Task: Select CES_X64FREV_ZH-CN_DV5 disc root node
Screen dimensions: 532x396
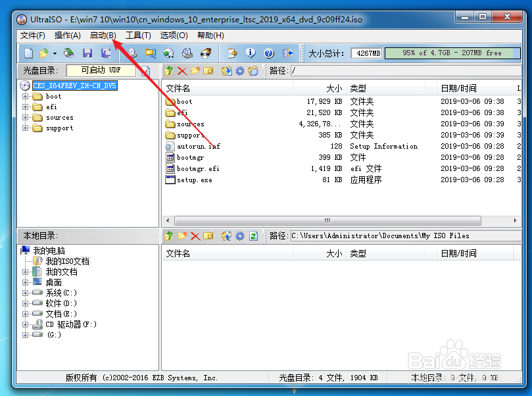Action: [75, 86]
